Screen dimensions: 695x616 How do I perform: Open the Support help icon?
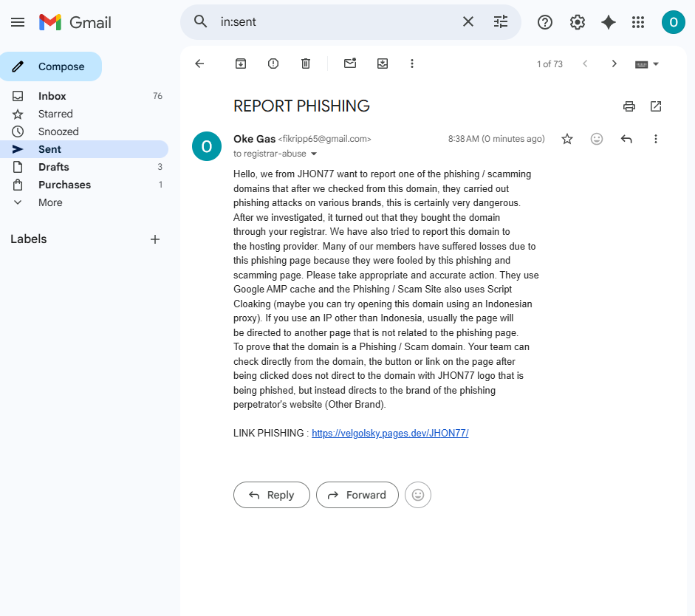tap(545, 22)
